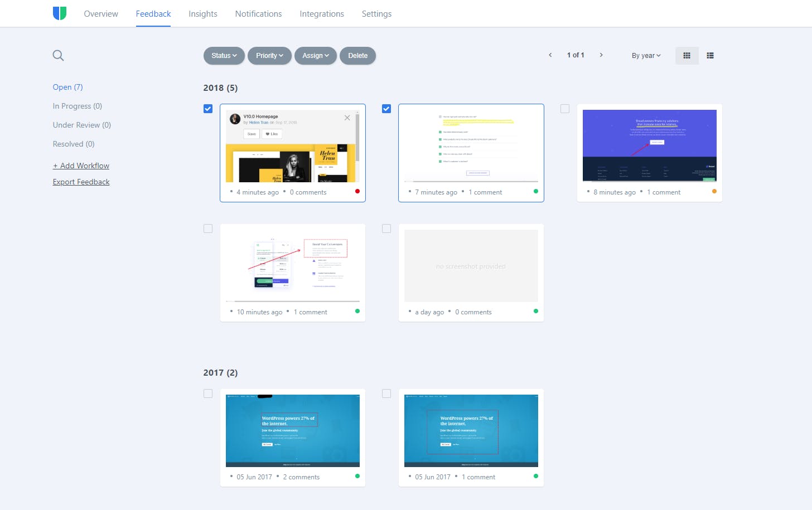Click 'a day ago' timestamp
Viewport: 812px width, 510px height.
click(x=429, y=312)
